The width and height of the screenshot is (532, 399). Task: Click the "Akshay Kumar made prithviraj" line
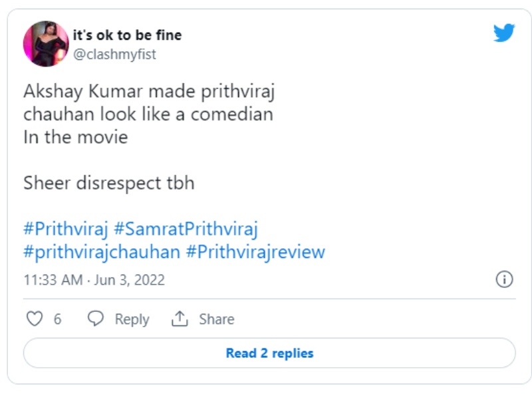coord(135,91)
